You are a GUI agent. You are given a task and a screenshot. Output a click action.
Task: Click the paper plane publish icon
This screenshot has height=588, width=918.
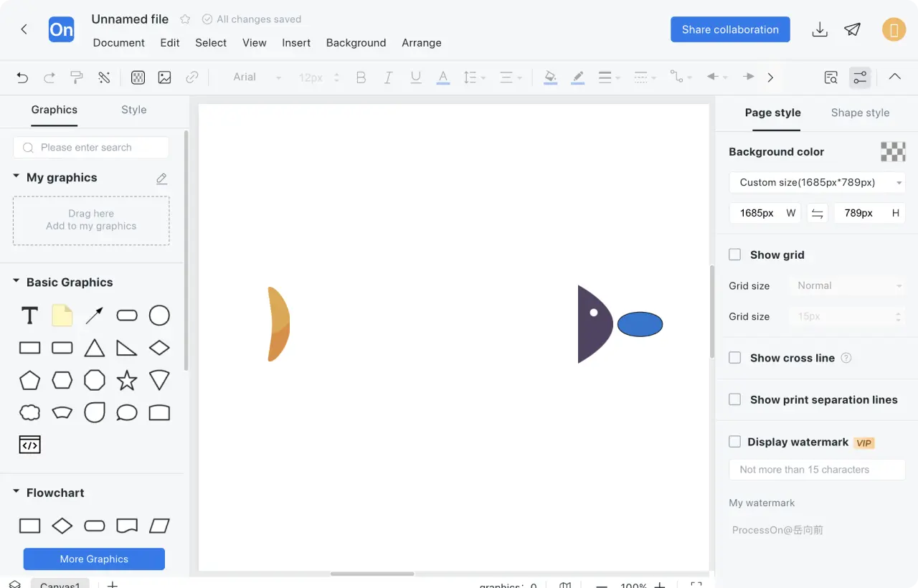(x=852, y=29)
